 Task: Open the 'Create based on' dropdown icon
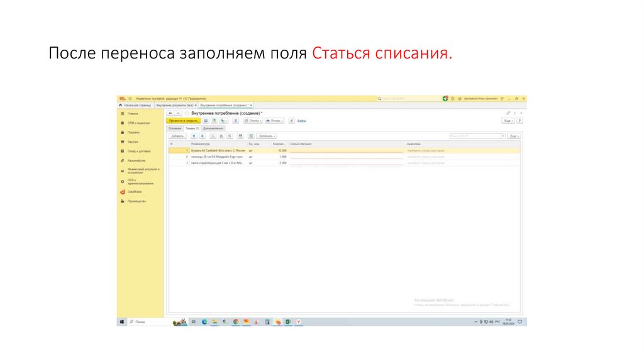[x=223, y=121]
